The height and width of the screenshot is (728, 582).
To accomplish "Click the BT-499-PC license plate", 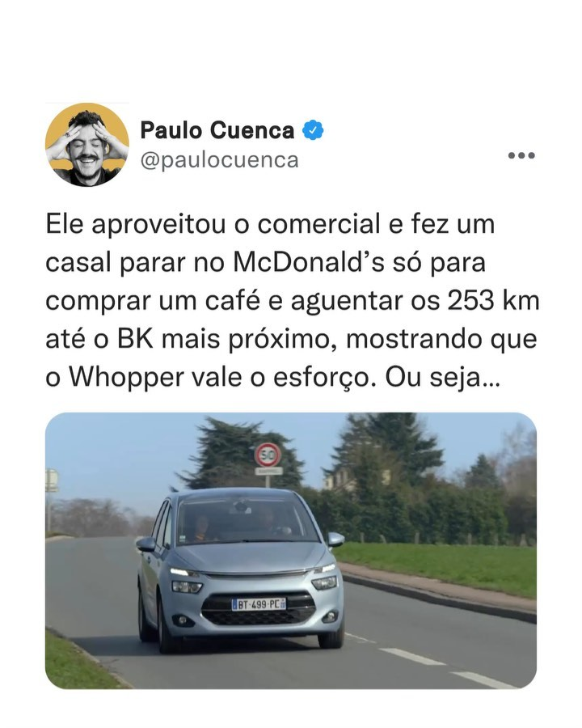I will pos(259,604).
